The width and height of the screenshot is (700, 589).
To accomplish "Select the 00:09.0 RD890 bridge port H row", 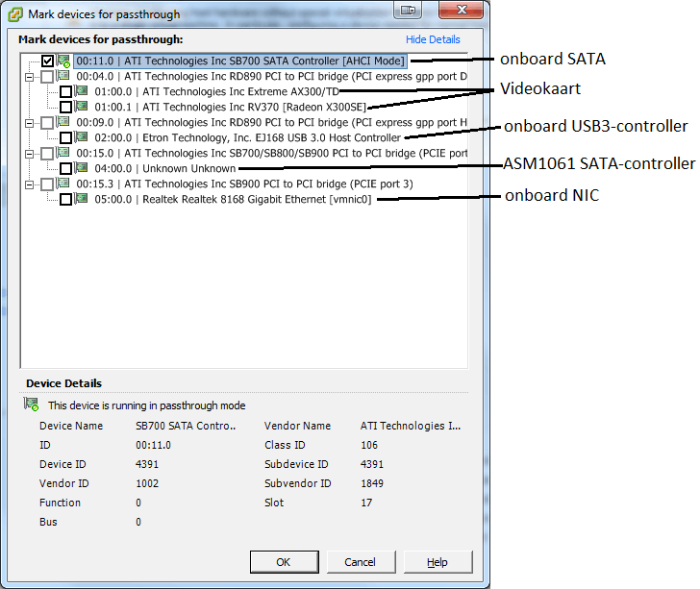I will point(271,122).
